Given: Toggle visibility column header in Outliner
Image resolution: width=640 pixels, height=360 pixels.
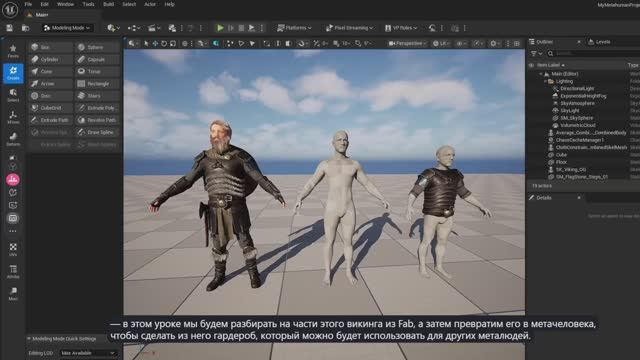Looking at the screenshot, I should [x=531, y=65].
